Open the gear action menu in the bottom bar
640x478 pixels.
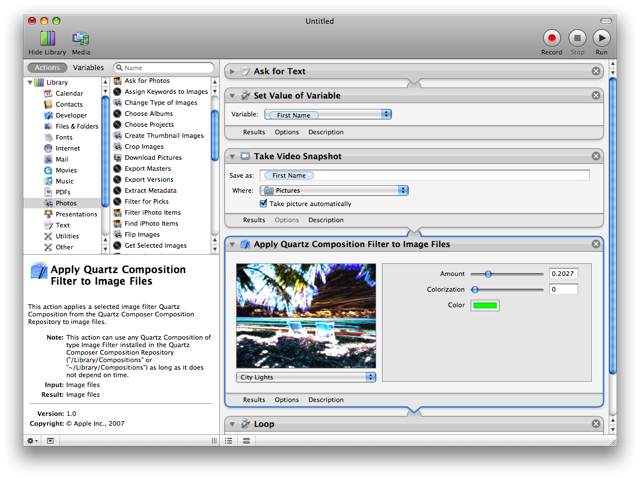click(32, 441)
